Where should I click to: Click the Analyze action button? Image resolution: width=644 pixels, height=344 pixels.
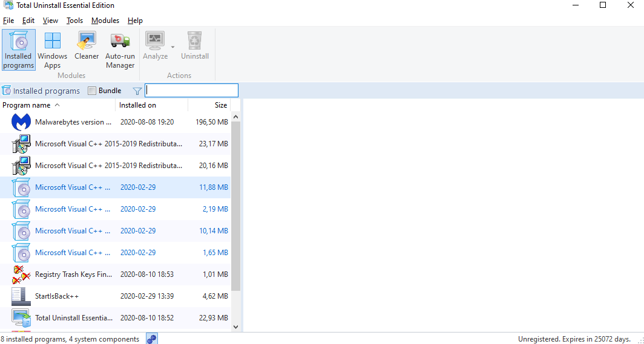[155, 46]
